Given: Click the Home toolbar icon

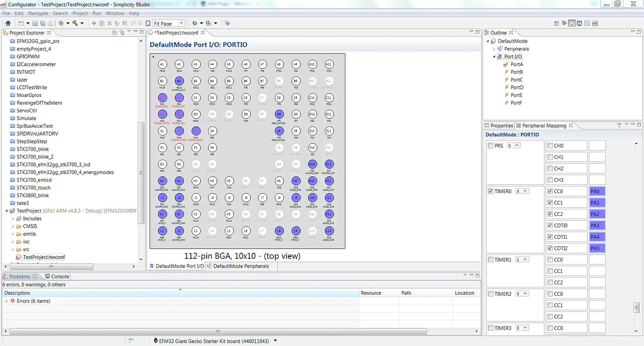Looking at the screenshot, I should click(8, 22).
